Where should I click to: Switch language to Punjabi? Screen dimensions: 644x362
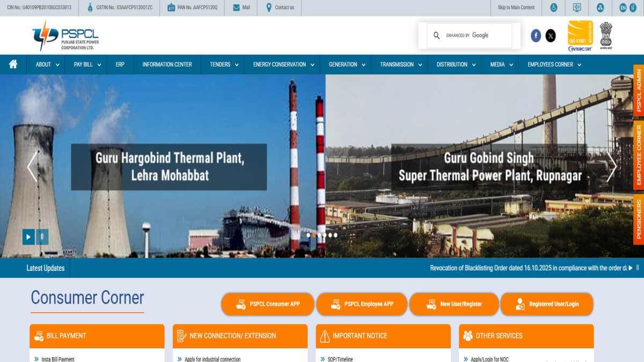pyautogui.click(x=633, y=8)
